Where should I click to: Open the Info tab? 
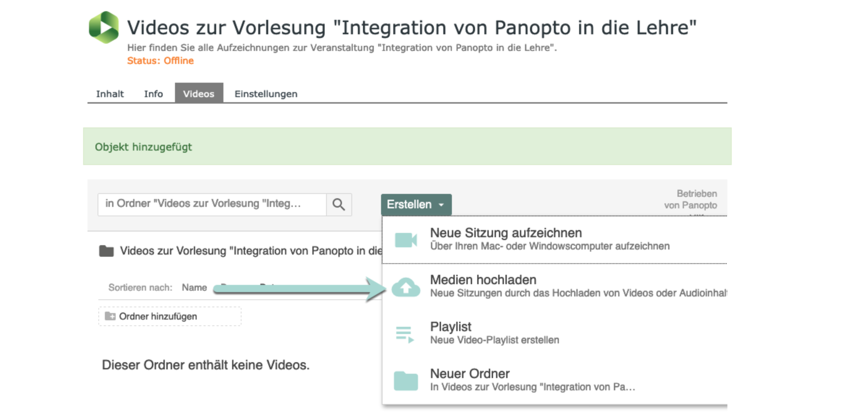click(x=153, y=94)
